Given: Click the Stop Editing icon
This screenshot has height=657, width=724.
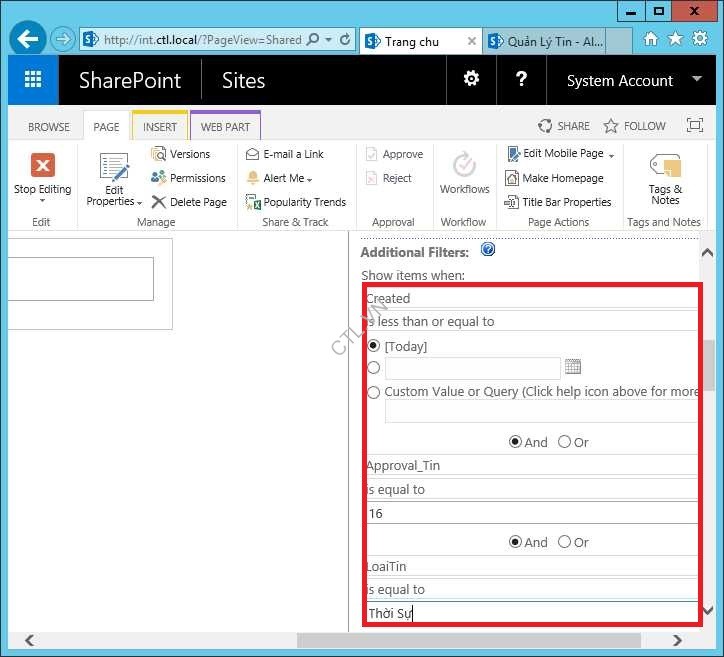Looking at the screenshot, I should coord(42,166).
